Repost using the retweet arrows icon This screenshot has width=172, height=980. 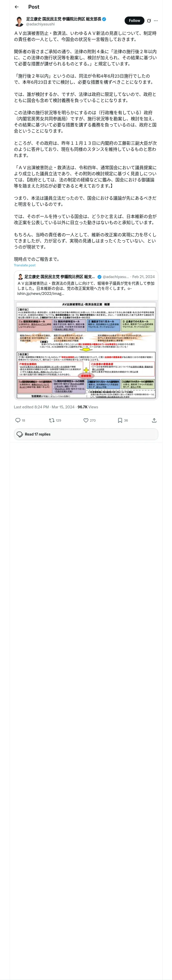point(51,420)
